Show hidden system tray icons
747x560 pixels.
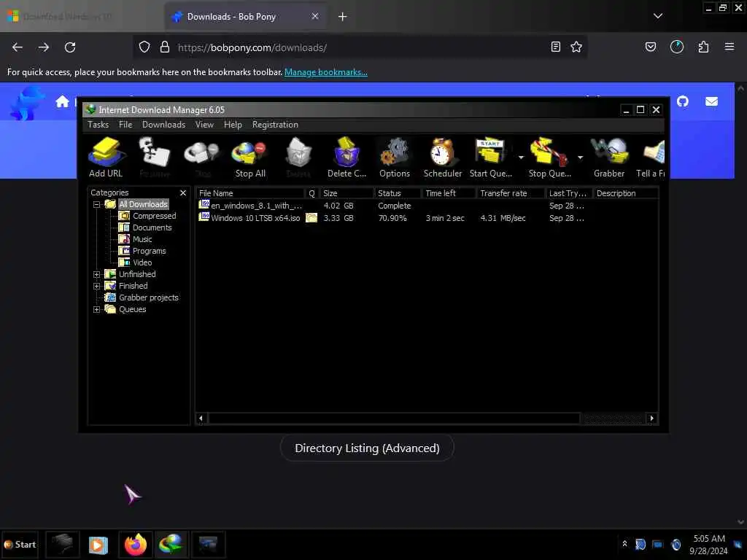pos(624,543)
